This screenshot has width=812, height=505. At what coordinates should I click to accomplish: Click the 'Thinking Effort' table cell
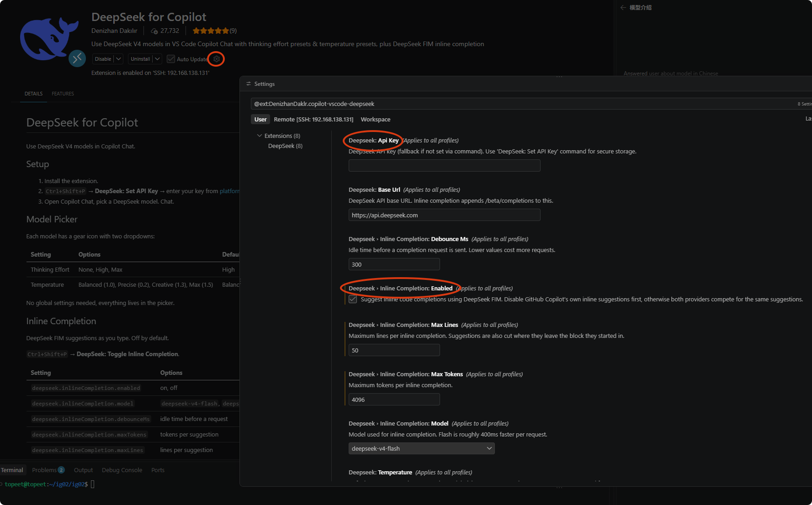[50, 269]
